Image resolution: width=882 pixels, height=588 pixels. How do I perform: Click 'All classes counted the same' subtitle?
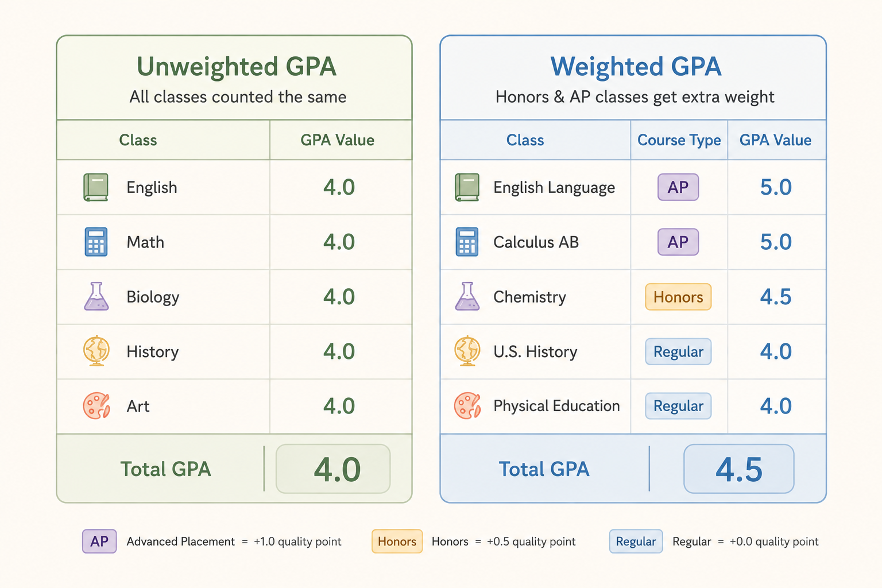pyautogui.click(x=238, y=96)
